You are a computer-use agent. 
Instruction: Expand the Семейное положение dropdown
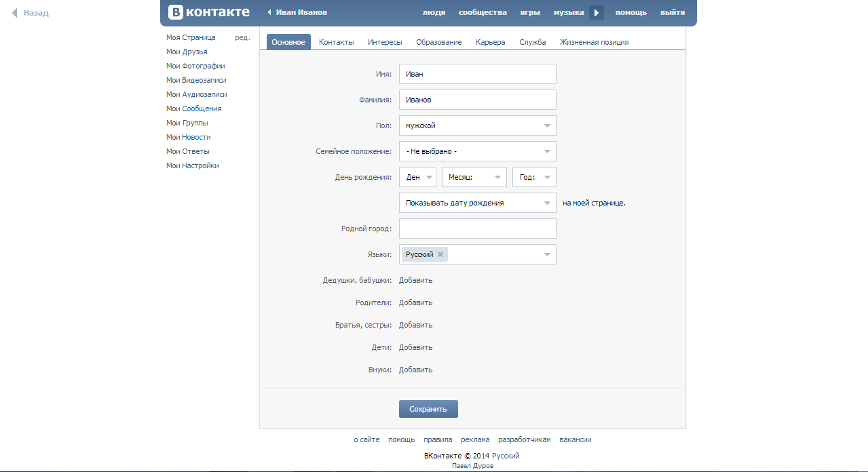click(477, 151)
